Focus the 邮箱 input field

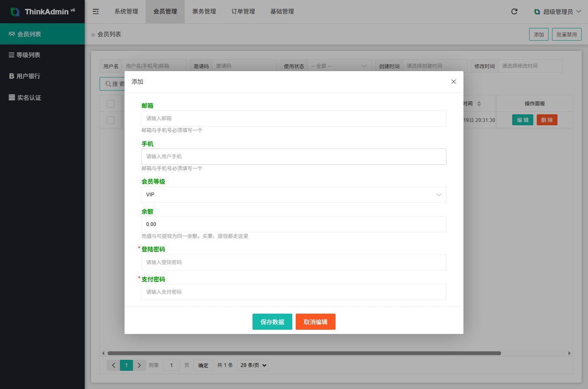[x=294, y=119]
